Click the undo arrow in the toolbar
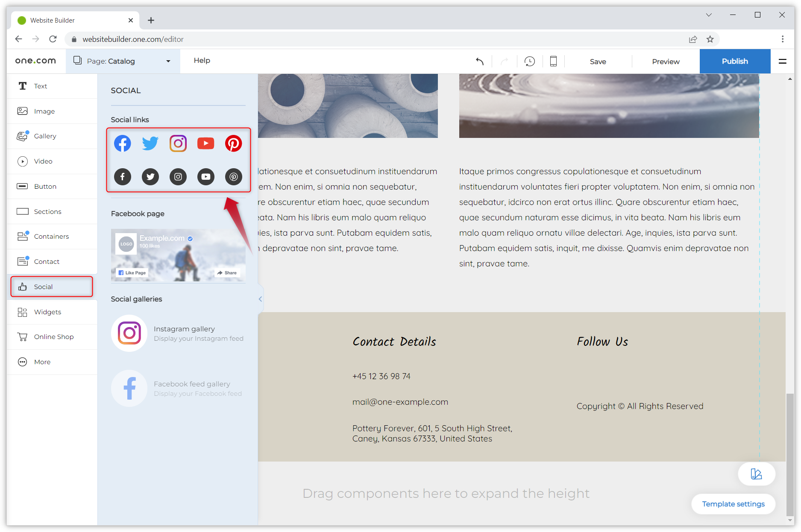The width and height of the screenshot is (801, 532). 479,61
